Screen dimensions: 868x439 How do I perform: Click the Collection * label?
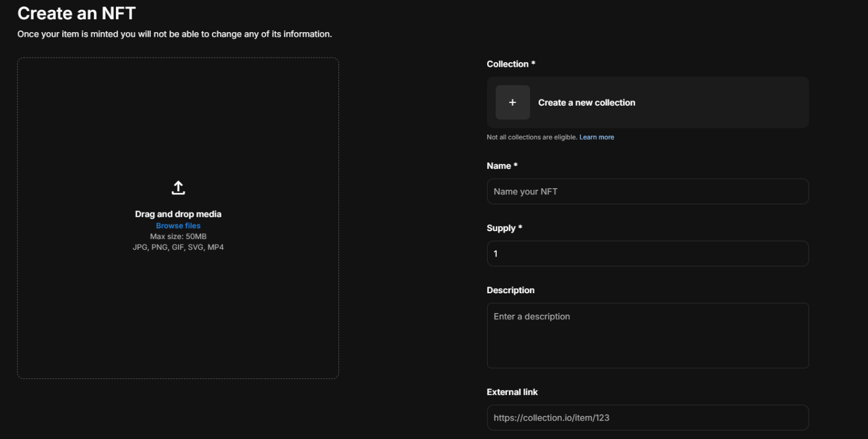pos(511,64)
